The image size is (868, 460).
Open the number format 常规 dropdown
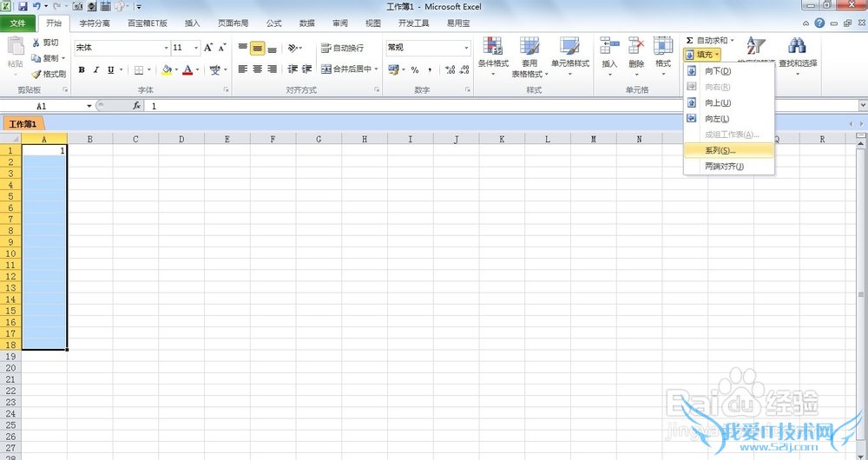coord(466,48)
